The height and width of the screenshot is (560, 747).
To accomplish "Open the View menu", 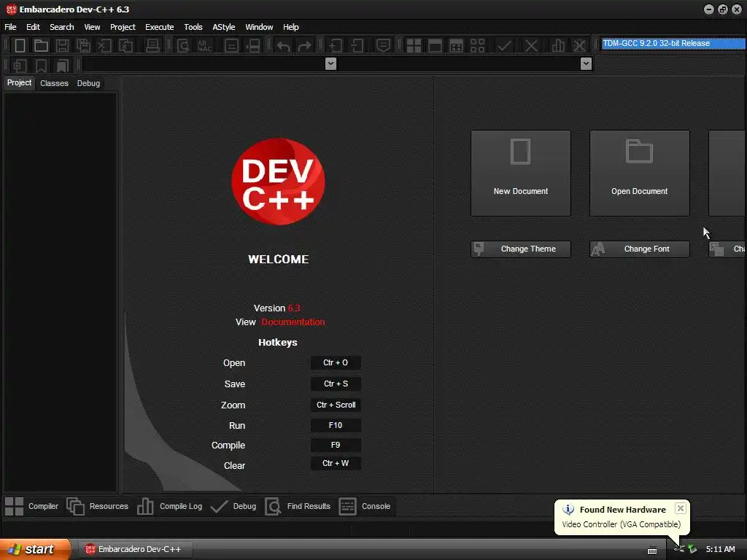I will 92,27.
